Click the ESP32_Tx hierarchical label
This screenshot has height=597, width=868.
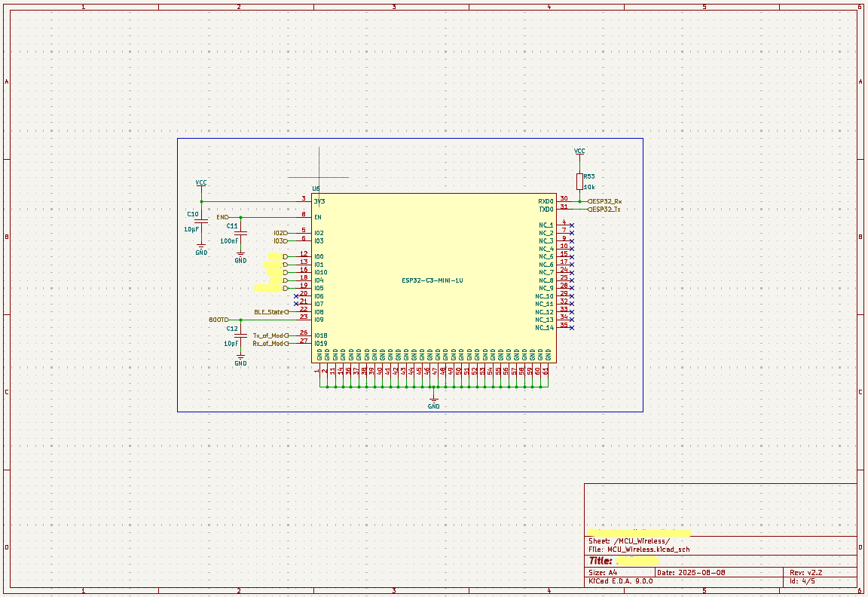coord(604,210)
